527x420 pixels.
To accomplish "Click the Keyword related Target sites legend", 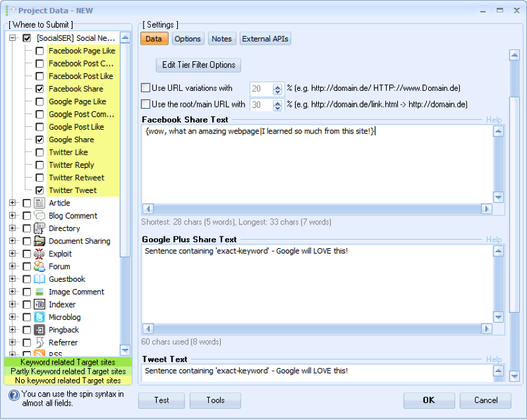I will click(x=68, y=362).
